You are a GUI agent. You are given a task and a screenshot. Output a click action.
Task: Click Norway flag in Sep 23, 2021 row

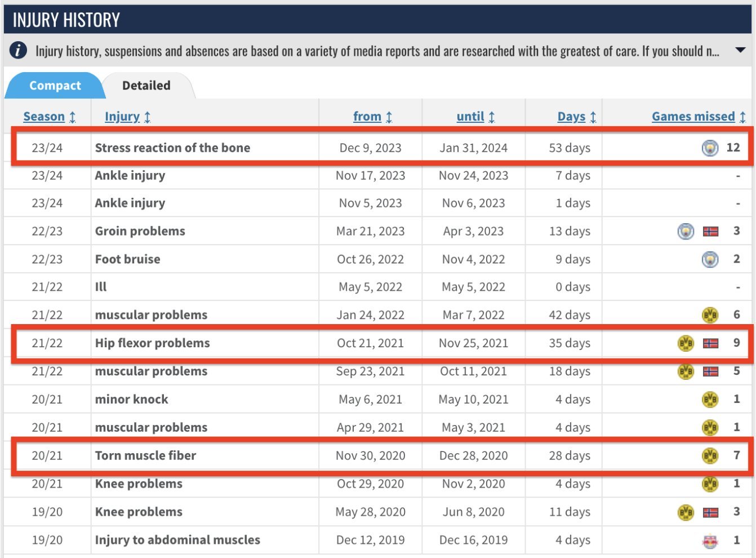click(x=711, y=371)
